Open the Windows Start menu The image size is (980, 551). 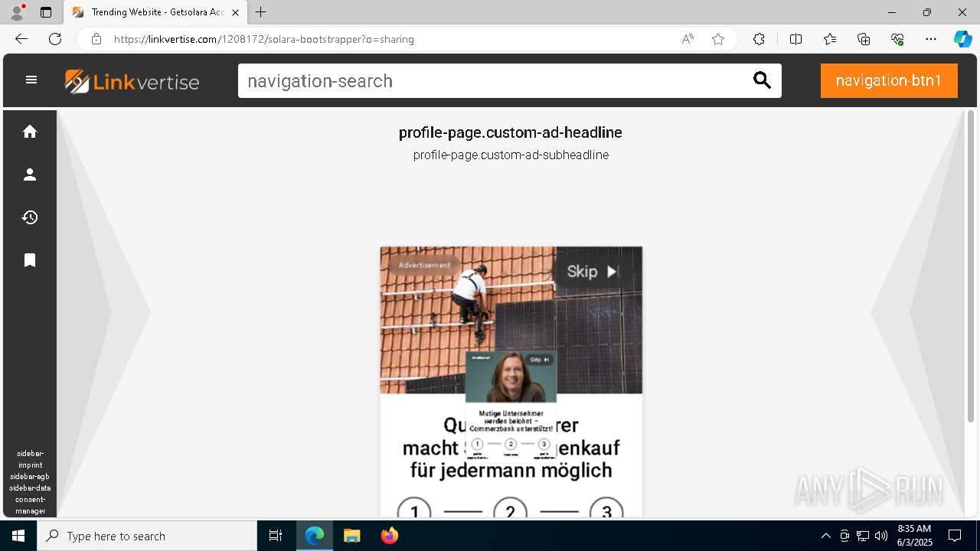coord(18,536)
